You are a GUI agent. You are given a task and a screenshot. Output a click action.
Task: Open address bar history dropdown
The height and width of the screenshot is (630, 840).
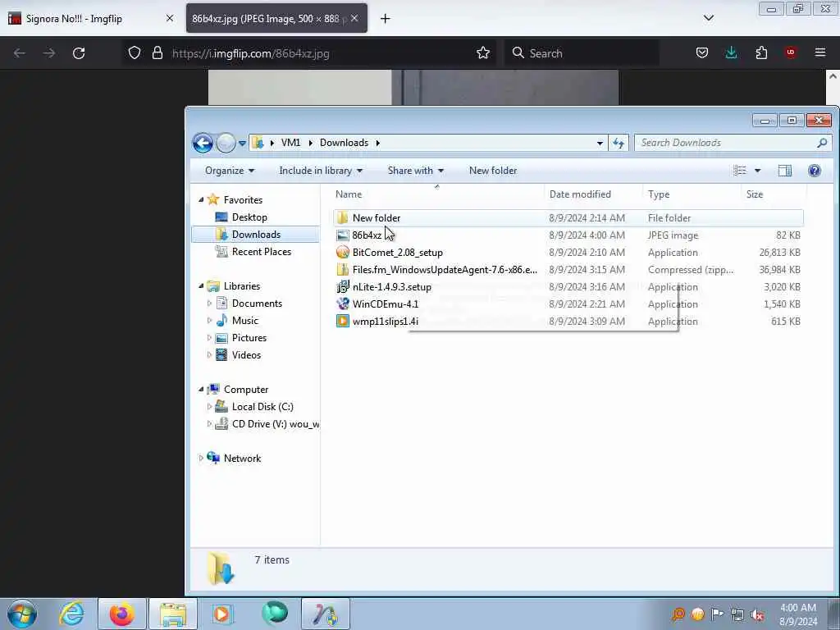[x=600, y=143]
